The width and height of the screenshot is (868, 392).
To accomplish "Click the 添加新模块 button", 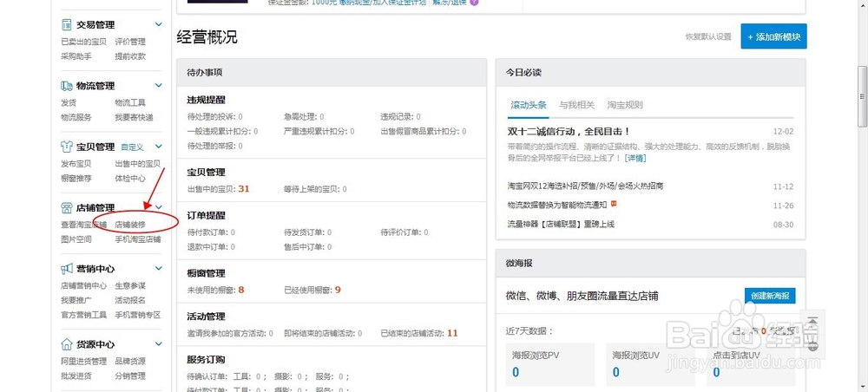I will click(x=774, y=36).
